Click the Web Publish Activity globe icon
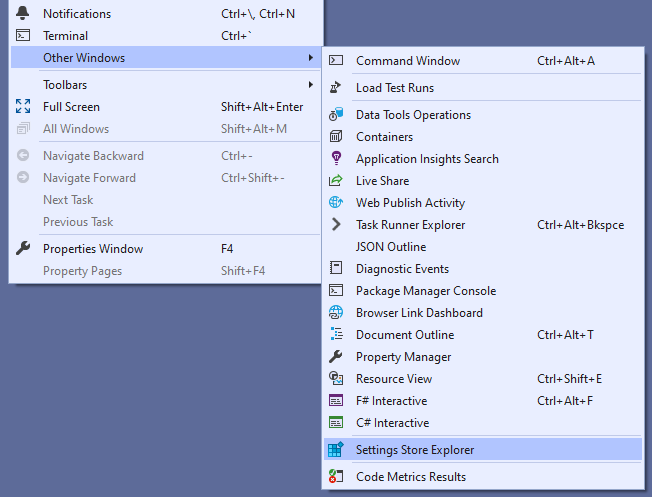Image resolution: width=652 pixels, height=497 pixels. [336, 202]
